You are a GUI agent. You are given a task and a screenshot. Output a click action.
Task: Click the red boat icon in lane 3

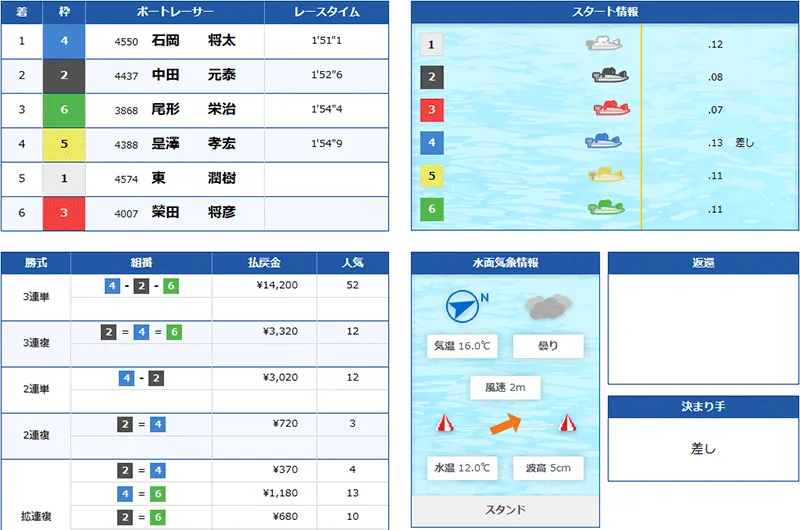(x=612, y=108)
